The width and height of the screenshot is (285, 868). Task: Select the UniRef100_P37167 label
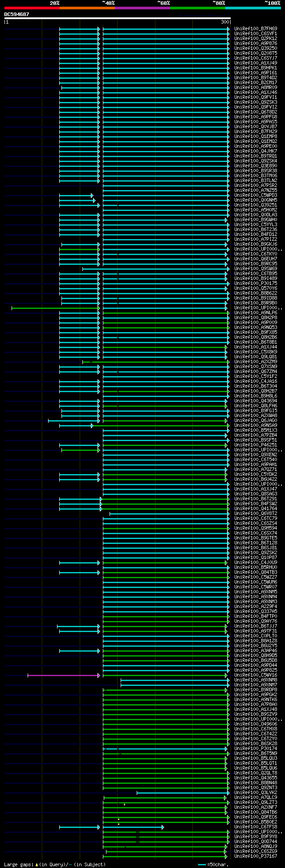[256, 856]
